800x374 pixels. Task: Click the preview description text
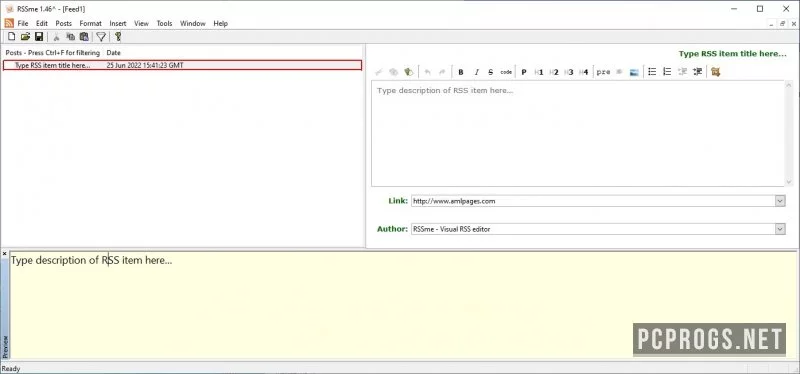91,260
